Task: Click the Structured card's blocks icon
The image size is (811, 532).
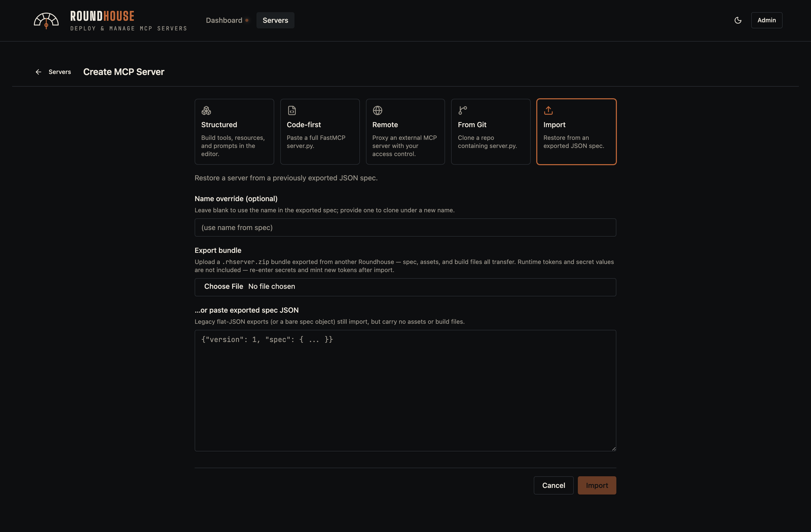Action: 206,110
